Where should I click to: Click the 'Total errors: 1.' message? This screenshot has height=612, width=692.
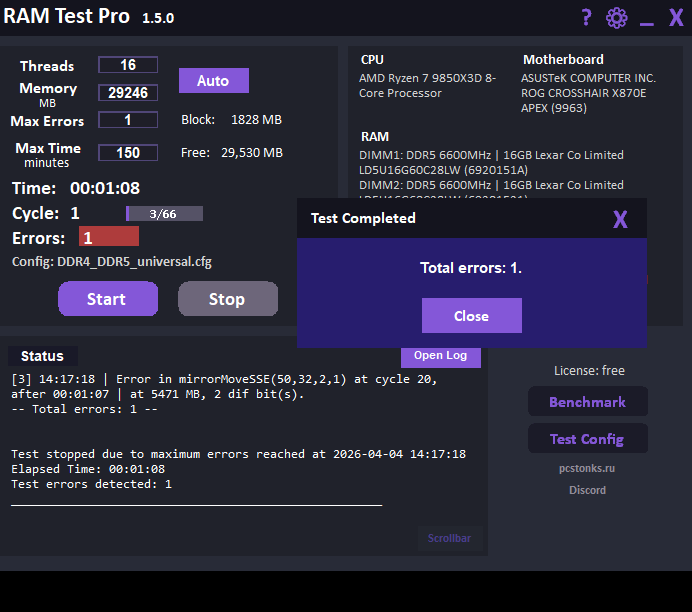tap(471, 268)
